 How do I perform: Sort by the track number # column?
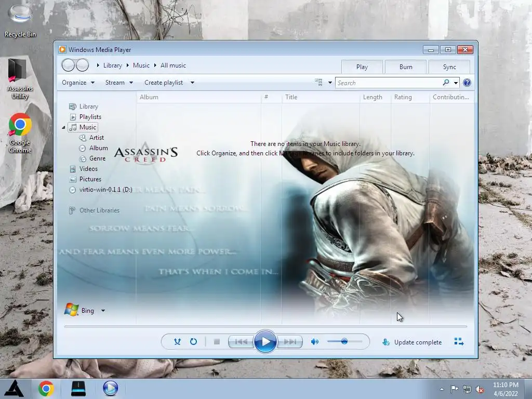coord(271,97)
